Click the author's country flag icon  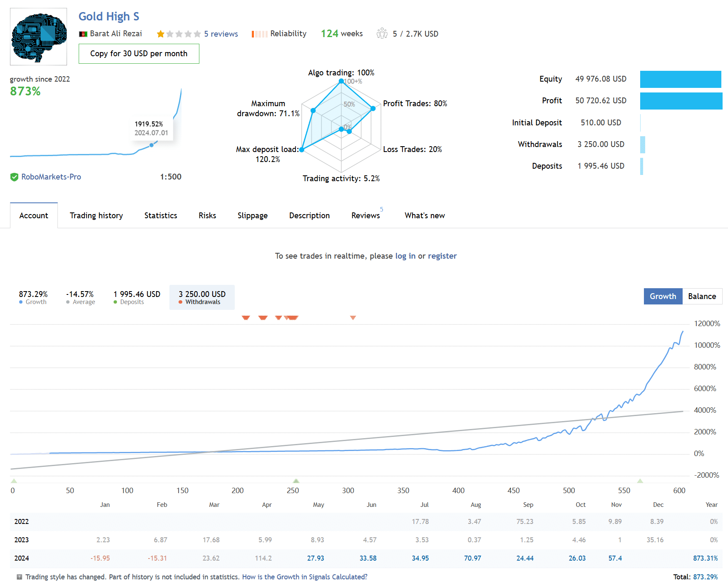point(83,34)
